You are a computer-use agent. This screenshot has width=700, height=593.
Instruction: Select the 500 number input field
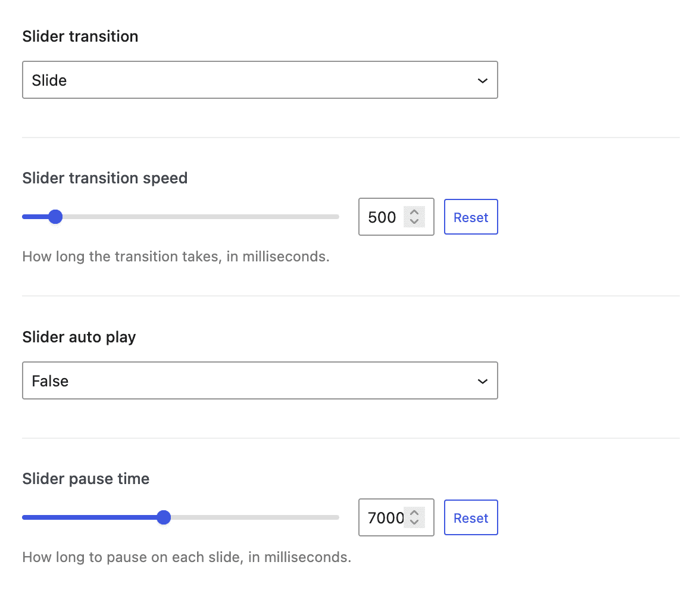[384, 217]
